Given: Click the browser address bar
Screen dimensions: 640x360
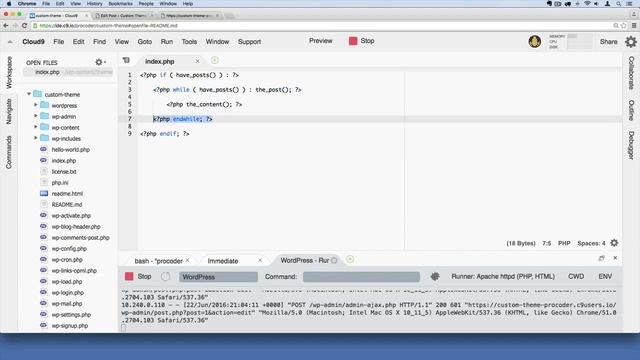Looking at the screenshot, I should click(322, 26).
